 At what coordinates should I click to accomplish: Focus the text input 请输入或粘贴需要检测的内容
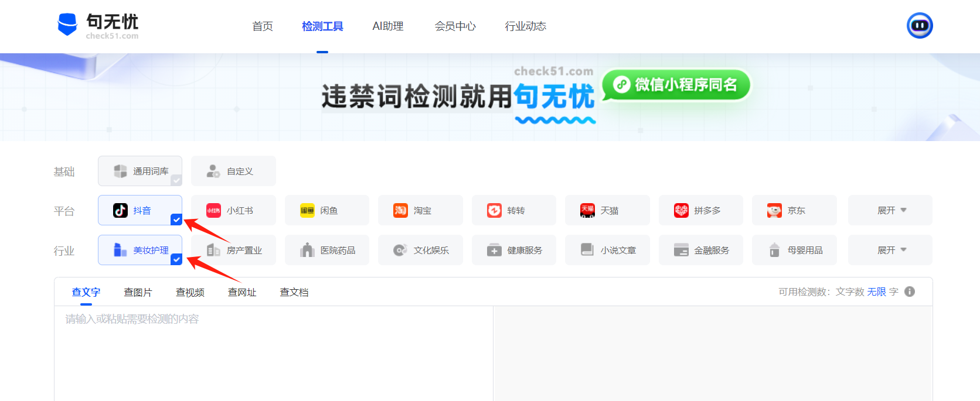coord(274,354)
